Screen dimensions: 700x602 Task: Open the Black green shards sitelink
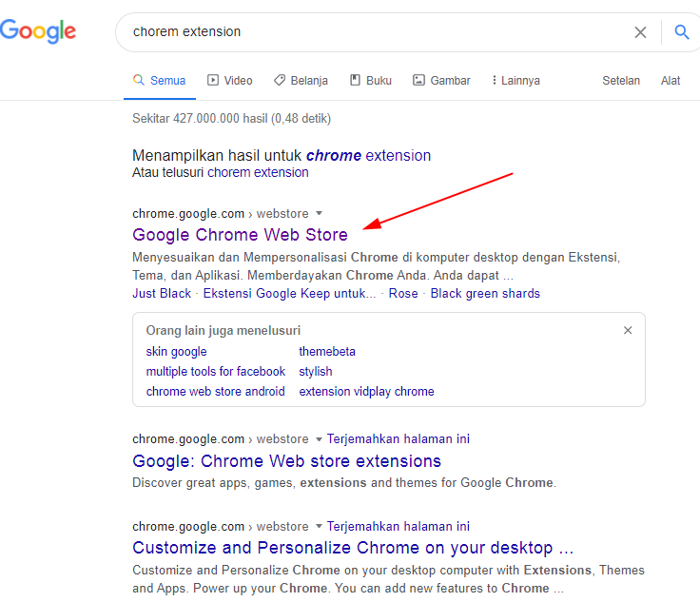point(485,293)
